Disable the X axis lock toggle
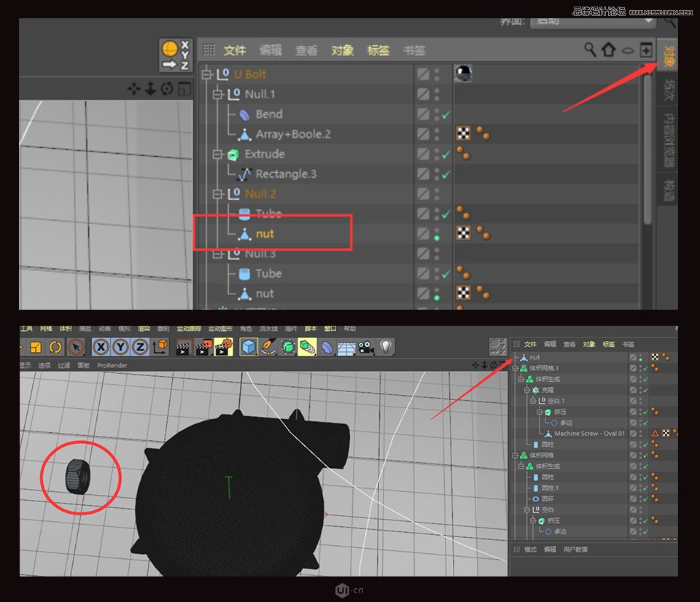700x602 pixels. tap(101, 348)
